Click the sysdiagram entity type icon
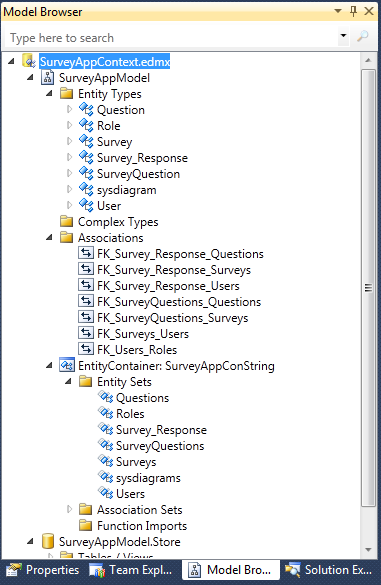The image size is (381, 585). coord(86,190)
